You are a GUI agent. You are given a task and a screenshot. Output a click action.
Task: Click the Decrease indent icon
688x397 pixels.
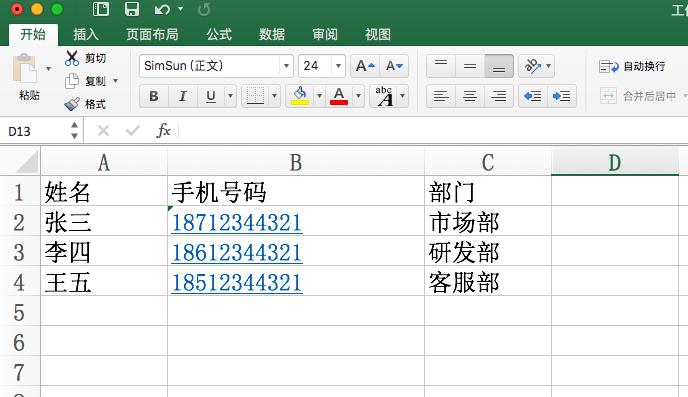click(533, 96)
